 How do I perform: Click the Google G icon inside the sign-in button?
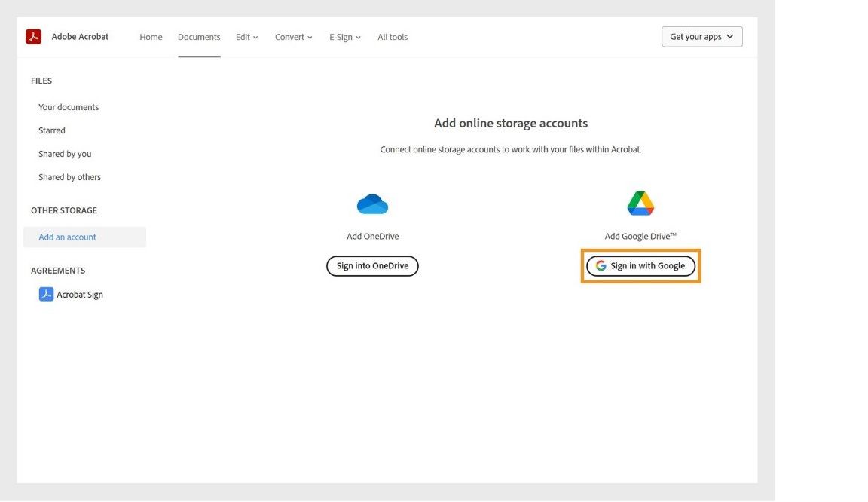coord(601,265)
